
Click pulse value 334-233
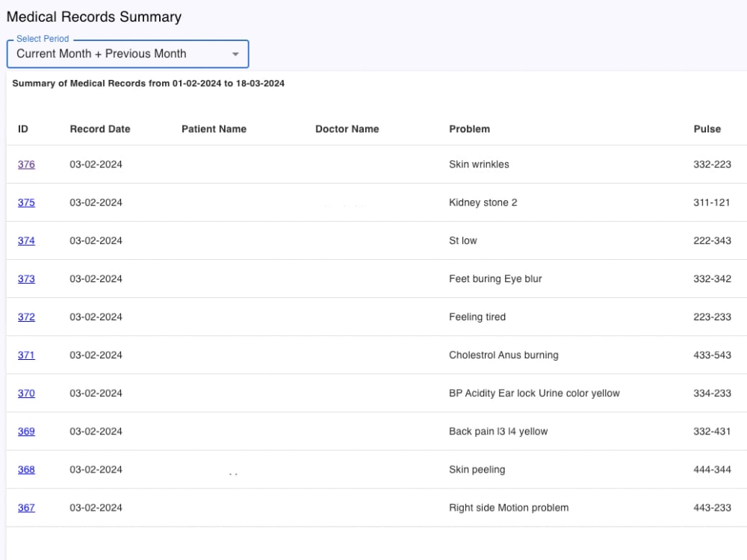tap(712, 393)
